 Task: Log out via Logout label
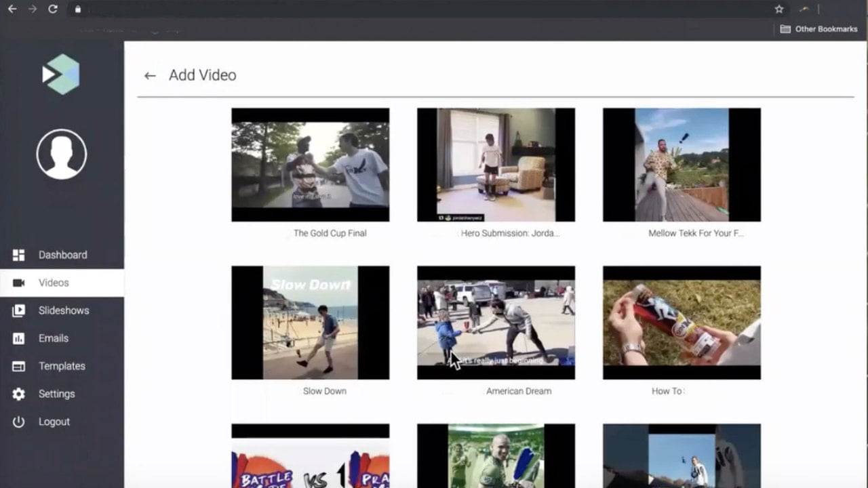54,422
